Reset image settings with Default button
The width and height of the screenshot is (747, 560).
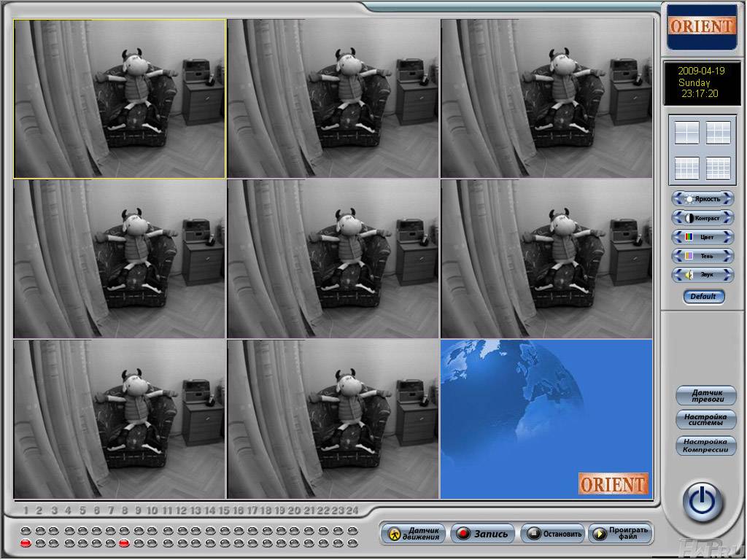[x=703, y=297]
